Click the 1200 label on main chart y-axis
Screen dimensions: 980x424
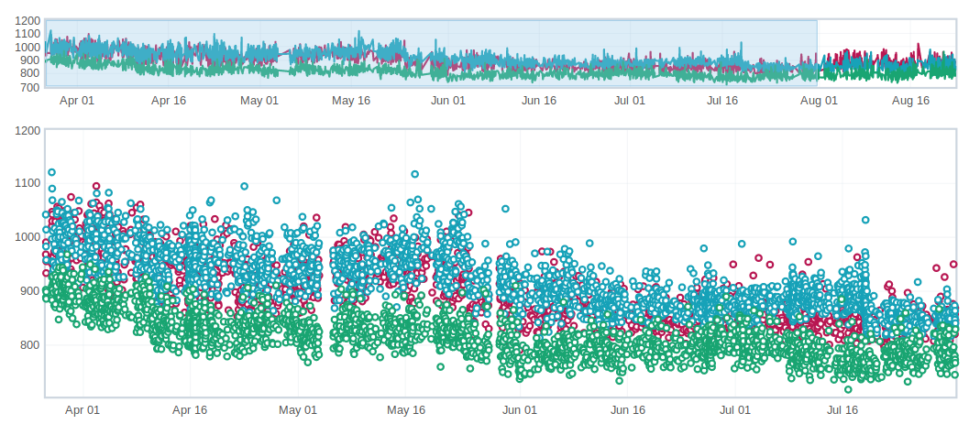coord(28,130)
